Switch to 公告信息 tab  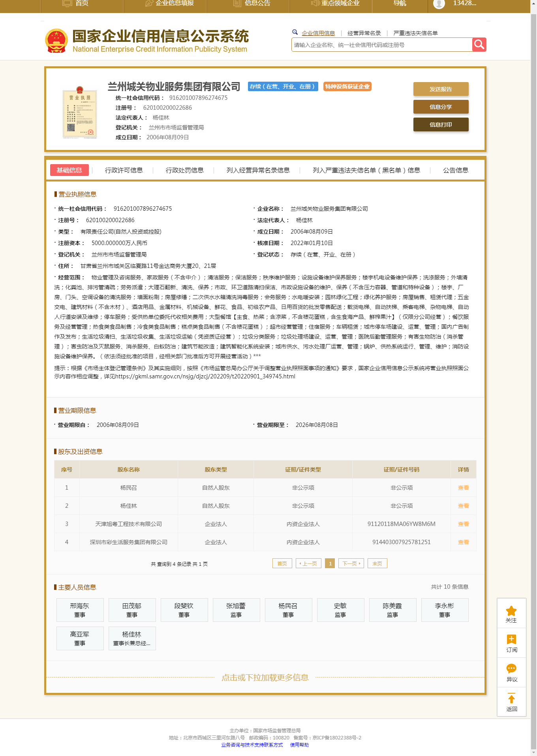coord(455,170)
